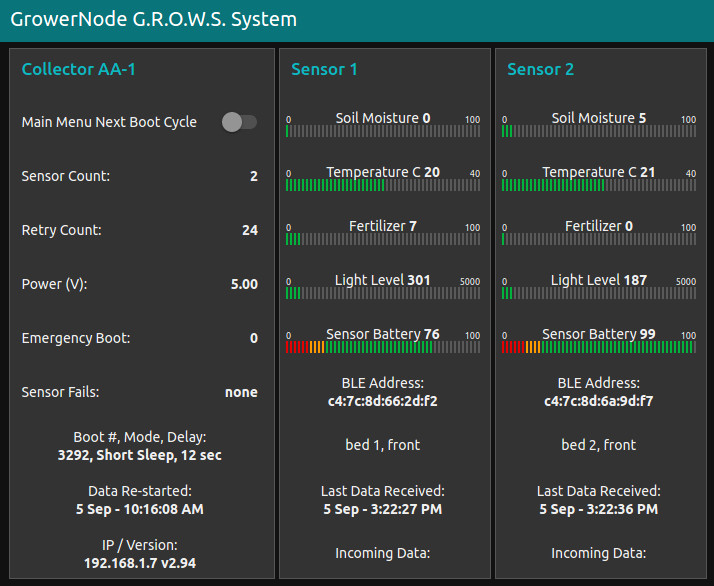Click the Retry Count: label
The width and height of the screenshot is (714, 586).
coord(61,230)
